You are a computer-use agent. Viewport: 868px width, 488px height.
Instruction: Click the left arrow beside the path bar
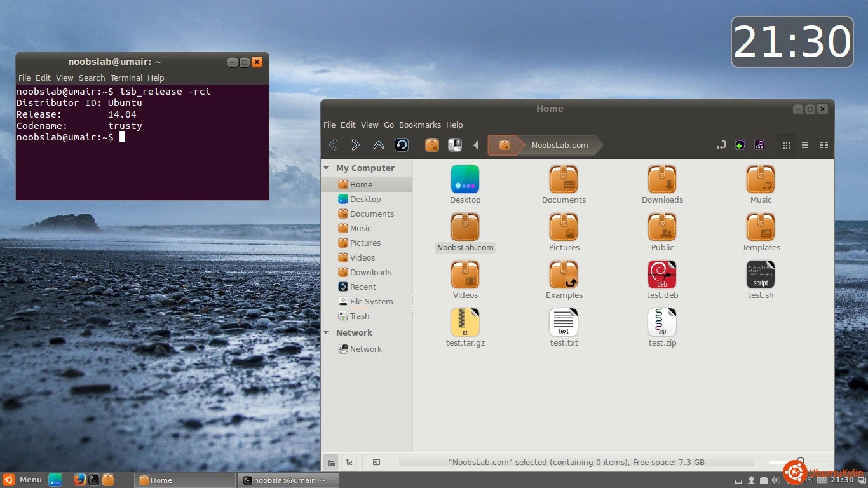[x=476, y=145]
